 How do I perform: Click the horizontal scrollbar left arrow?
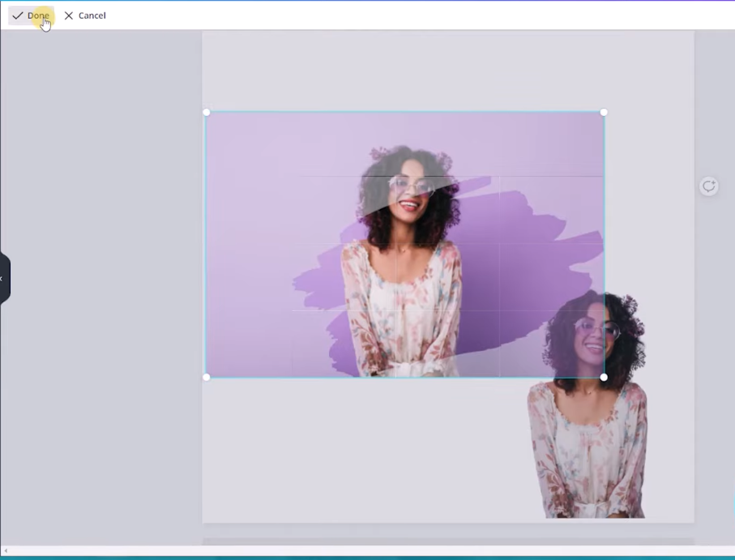[x=6, y=550]
